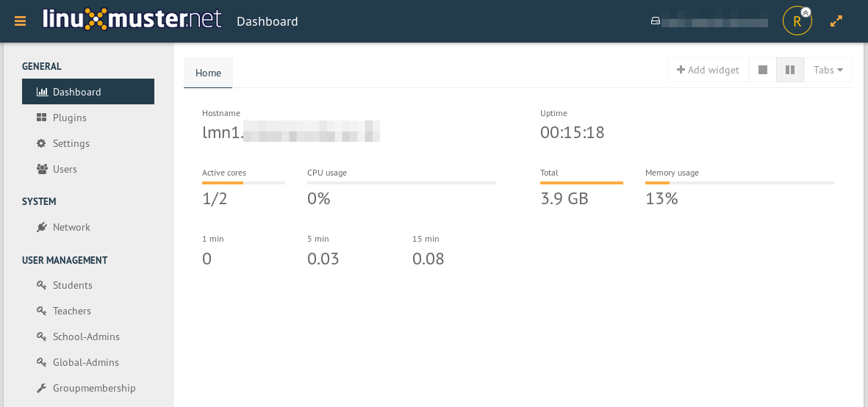Image resolution: width=868 pixels, height=407 pixels.
Task: Select the Home tab
Action: [208, 73]
